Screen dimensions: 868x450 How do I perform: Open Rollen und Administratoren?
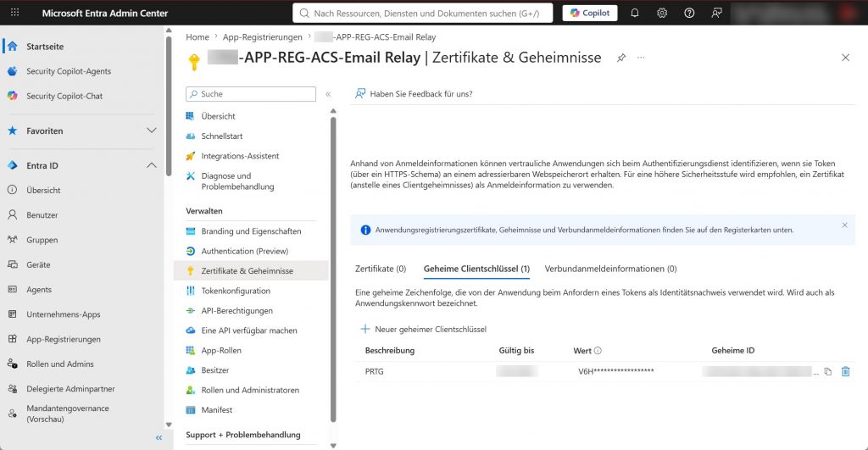[x=251, y=390]
